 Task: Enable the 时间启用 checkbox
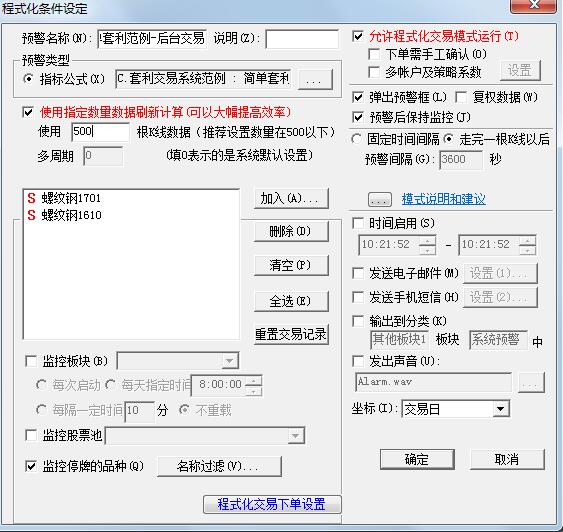pos(358,223)
